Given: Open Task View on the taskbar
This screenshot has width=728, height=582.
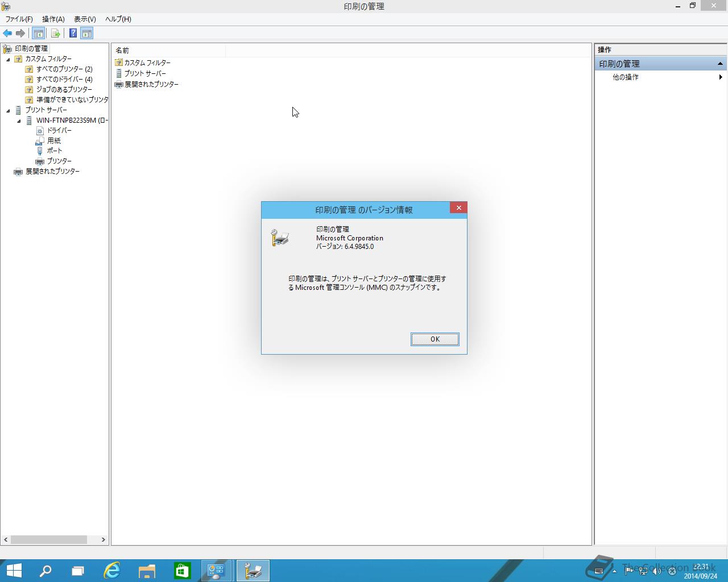Looking at the screenshot, I should point(78,571).
